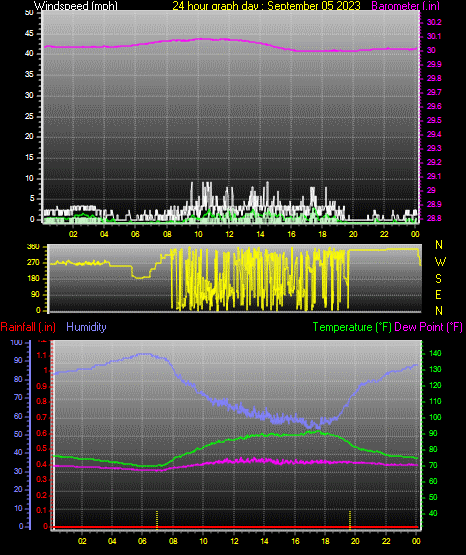
Task: Click the S compass letter beside direction graph
Action: [439, 279]
